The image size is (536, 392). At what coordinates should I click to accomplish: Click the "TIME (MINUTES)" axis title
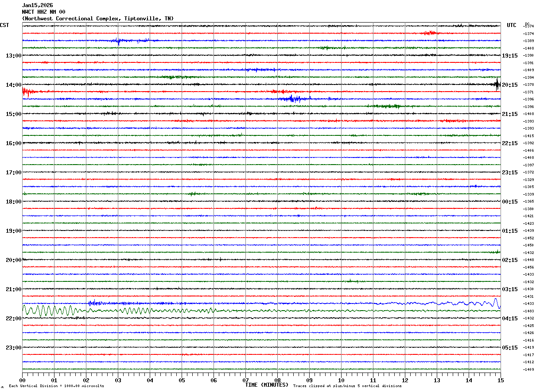(267, 385)
